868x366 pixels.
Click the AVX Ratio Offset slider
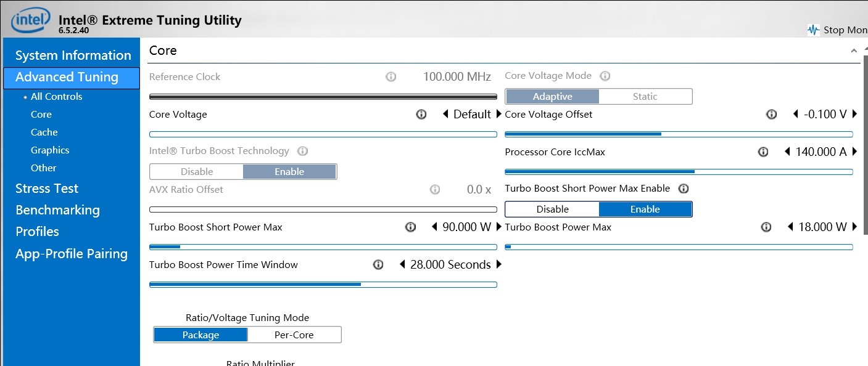(x=323, y=209)
